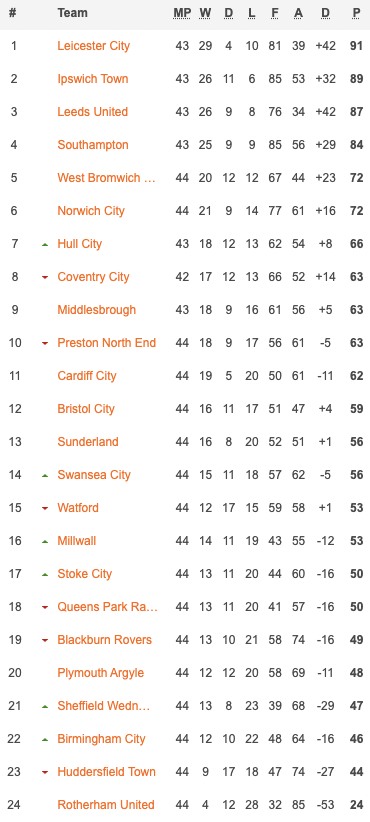Open Leeds United team page
This screenshot has width=370, height=822.
(93, 112)
